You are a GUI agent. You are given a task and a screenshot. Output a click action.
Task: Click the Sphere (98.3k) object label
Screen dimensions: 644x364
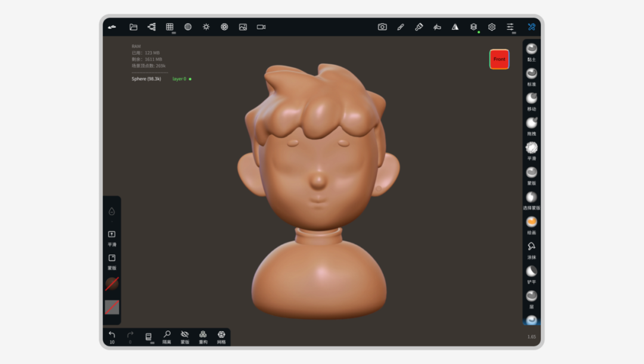146,79
